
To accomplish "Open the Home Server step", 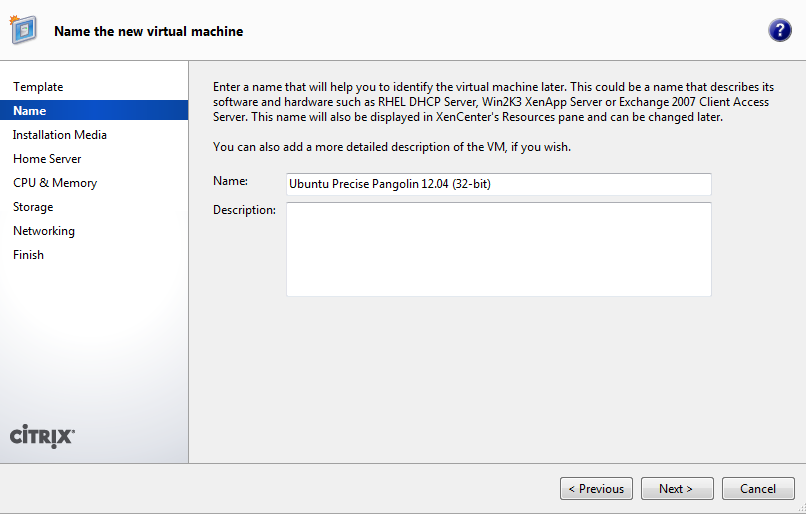I will pyautogui.click(x=47, y=159).
